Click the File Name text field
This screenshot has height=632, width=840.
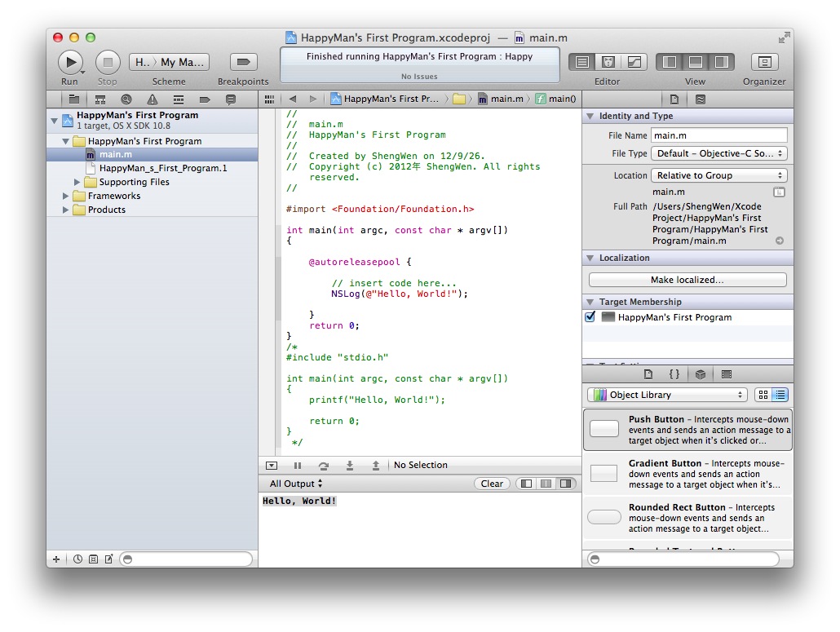(718, 135)
